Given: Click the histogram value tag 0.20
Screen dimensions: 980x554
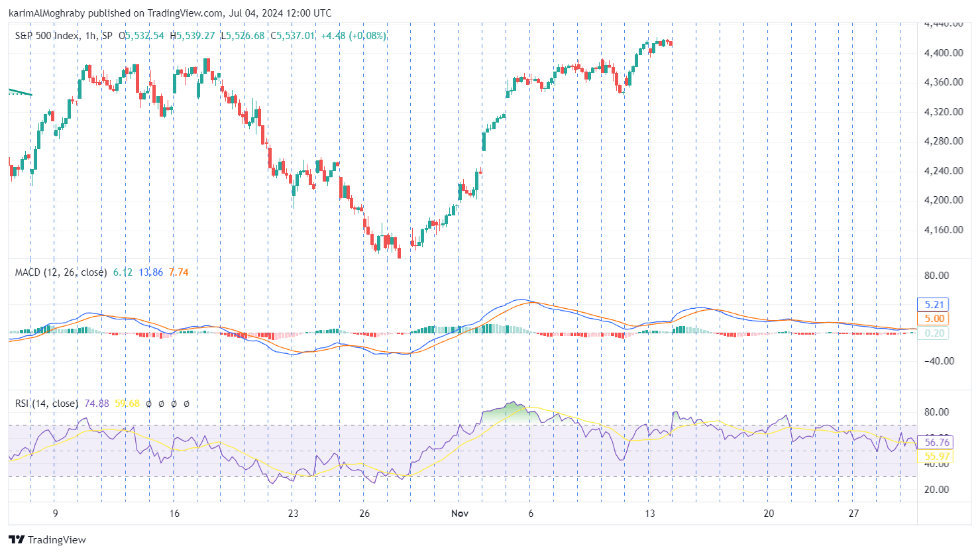Looking at the screenshot, I should [x=933, y=333].
